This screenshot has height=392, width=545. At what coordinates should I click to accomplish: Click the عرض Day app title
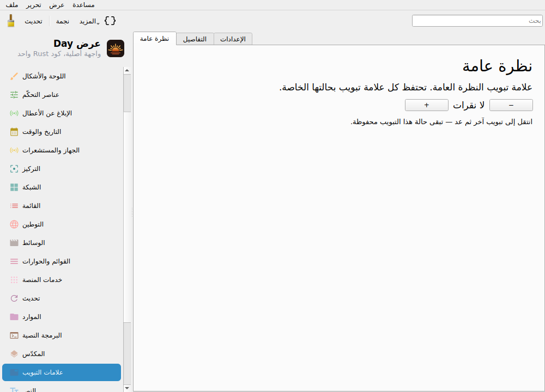(77, 44)
